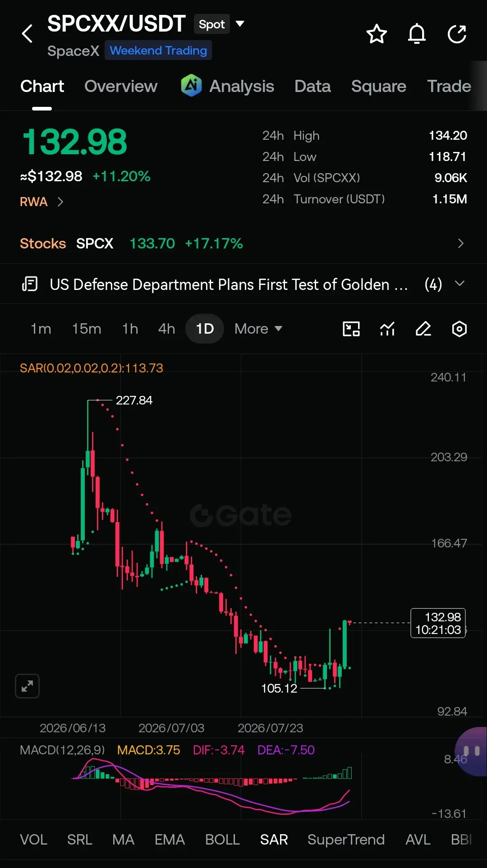
Task: Select the 1D timeframe
Action: coord(205,329)
